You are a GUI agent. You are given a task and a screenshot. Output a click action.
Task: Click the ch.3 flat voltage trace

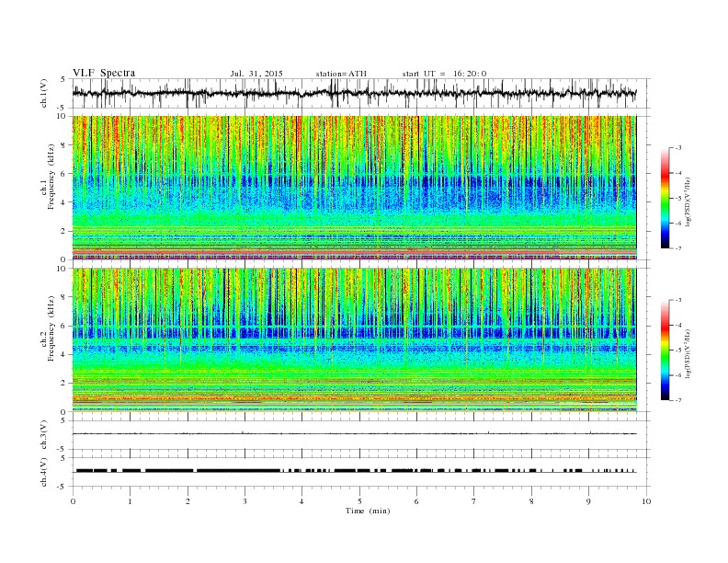pyautogui.click(x=354, y=433)
